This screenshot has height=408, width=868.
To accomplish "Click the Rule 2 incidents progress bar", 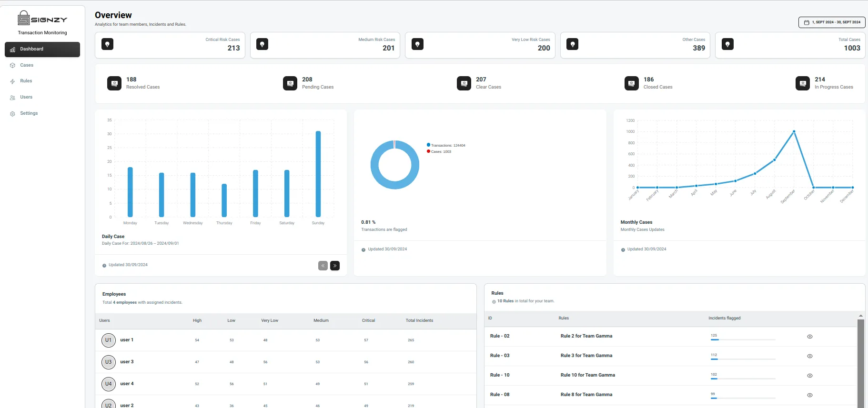I will point(743,339).
